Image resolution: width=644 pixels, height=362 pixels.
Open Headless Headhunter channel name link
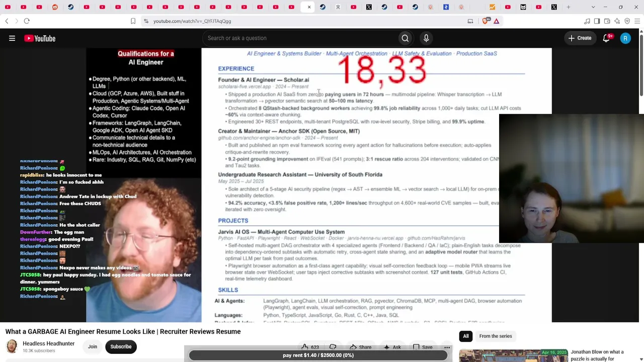48,343
